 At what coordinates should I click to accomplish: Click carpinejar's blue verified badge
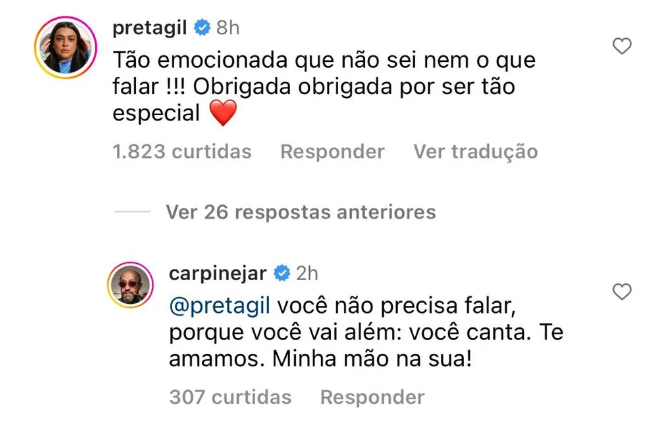282,273
